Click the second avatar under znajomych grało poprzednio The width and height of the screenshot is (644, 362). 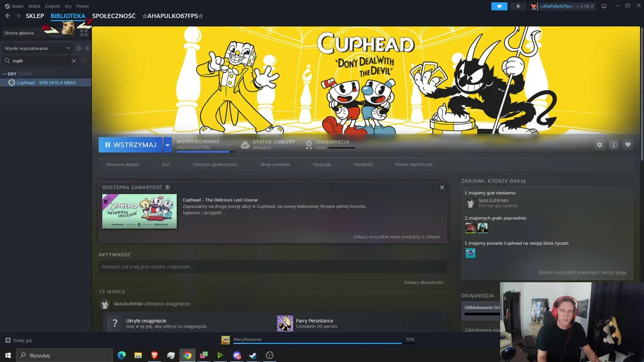pyautogui.click(x=482, y=228)
